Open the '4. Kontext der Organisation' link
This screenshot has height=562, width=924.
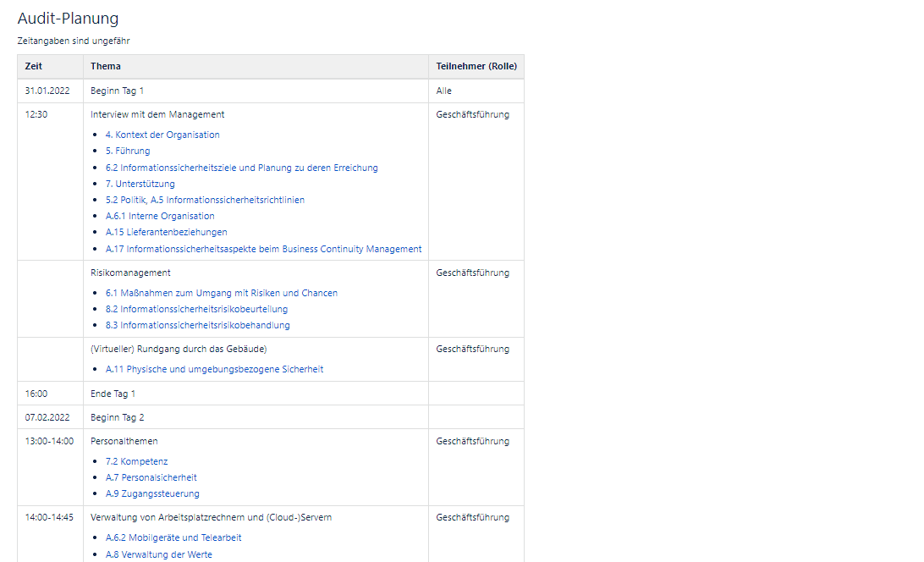click(x=162, y=135)
